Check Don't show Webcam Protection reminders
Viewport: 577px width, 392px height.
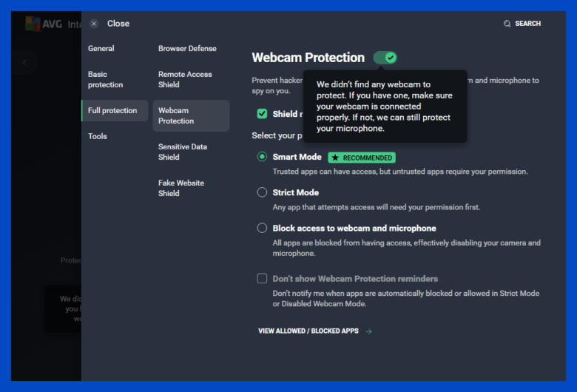click(x=262, y=278)
